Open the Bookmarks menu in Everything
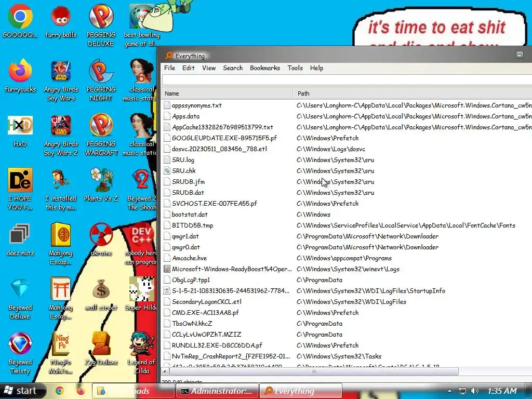The image size is (532, 399). point(265,68)
